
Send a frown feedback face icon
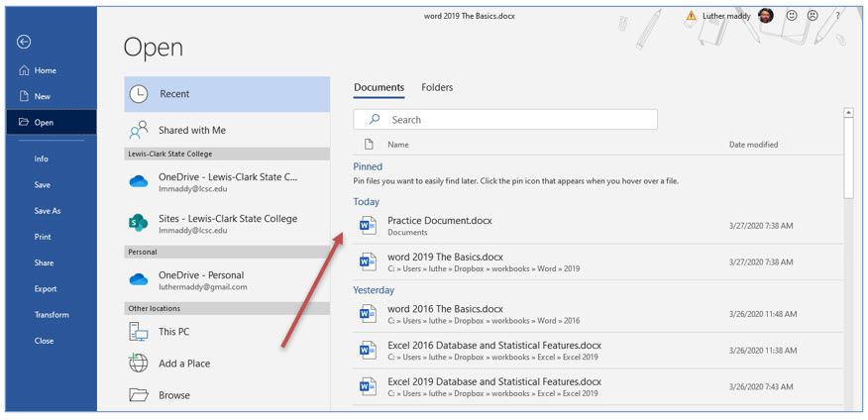tap(813, 16)
